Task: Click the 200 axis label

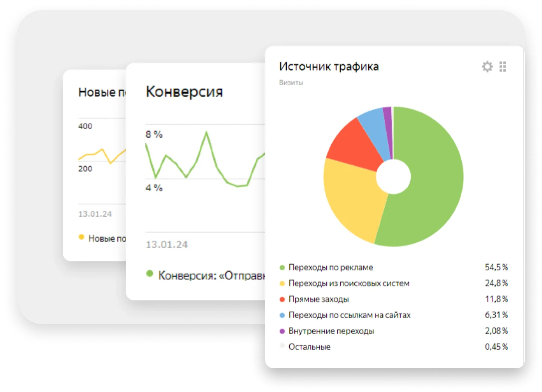Action: pos(85,168)
